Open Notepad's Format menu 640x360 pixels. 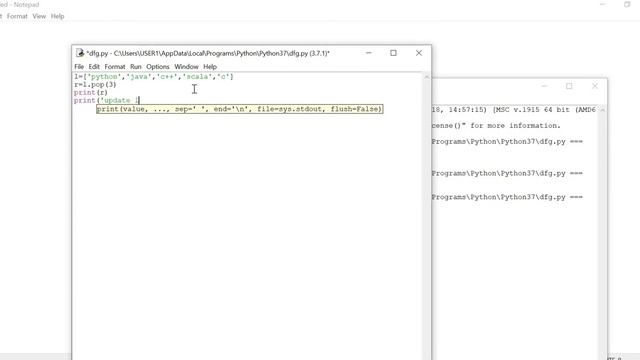pyautogui.click(x=17, y=16)
